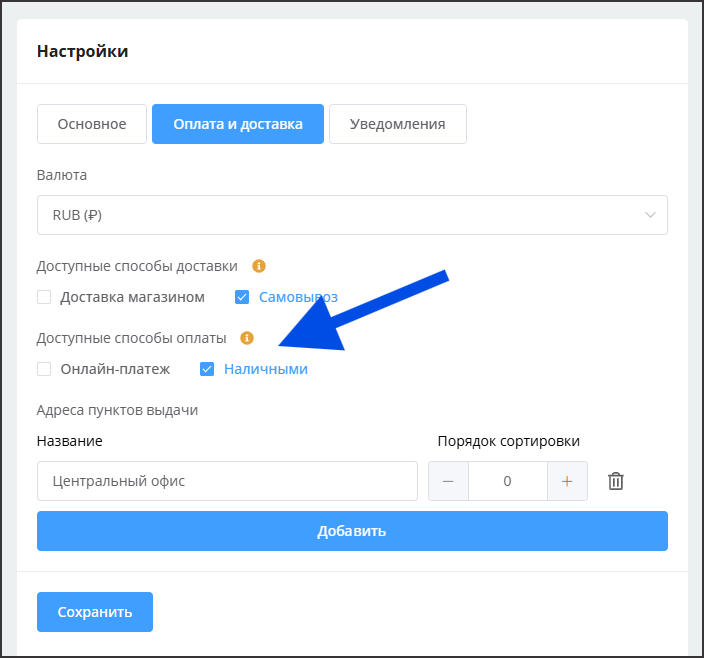This screenshot has height=658, width=704.
Task: Click info icon beside Доступные способы доставки
Action: point(259,266)
